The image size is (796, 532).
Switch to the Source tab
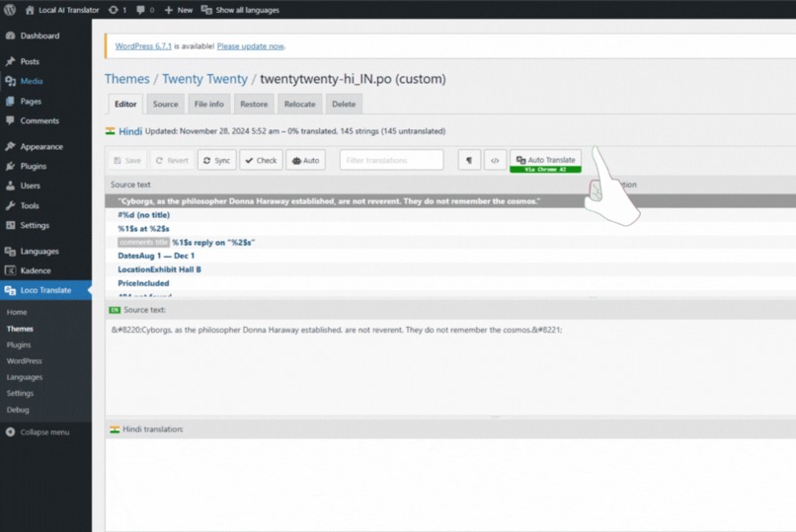(166, 104)
